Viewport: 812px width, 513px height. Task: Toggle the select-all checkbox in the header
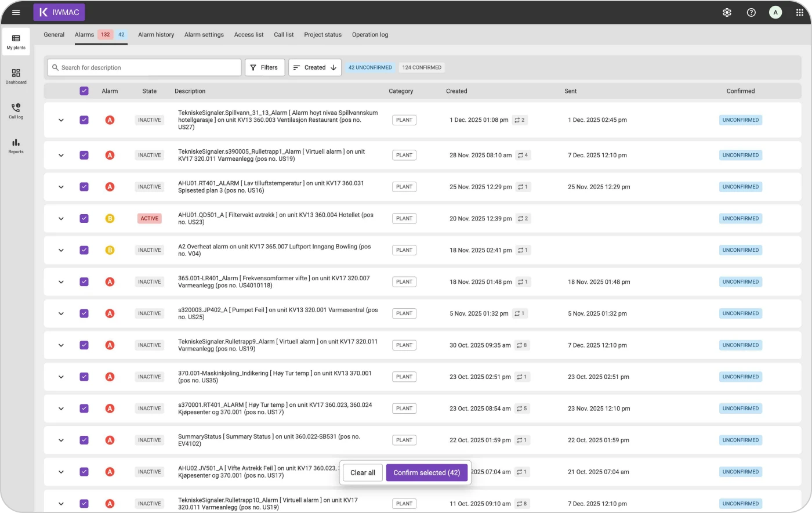(84, 91)
